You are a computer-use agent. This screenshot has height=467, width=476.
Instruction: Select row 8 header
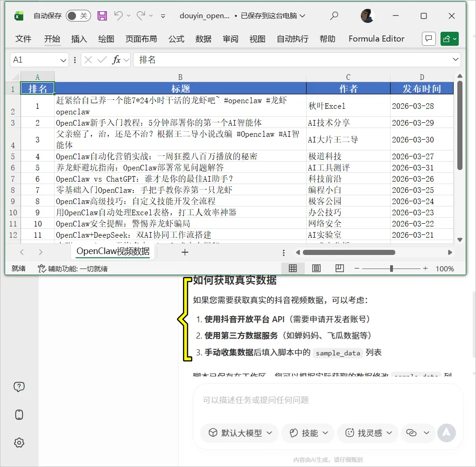pos(13,190)
